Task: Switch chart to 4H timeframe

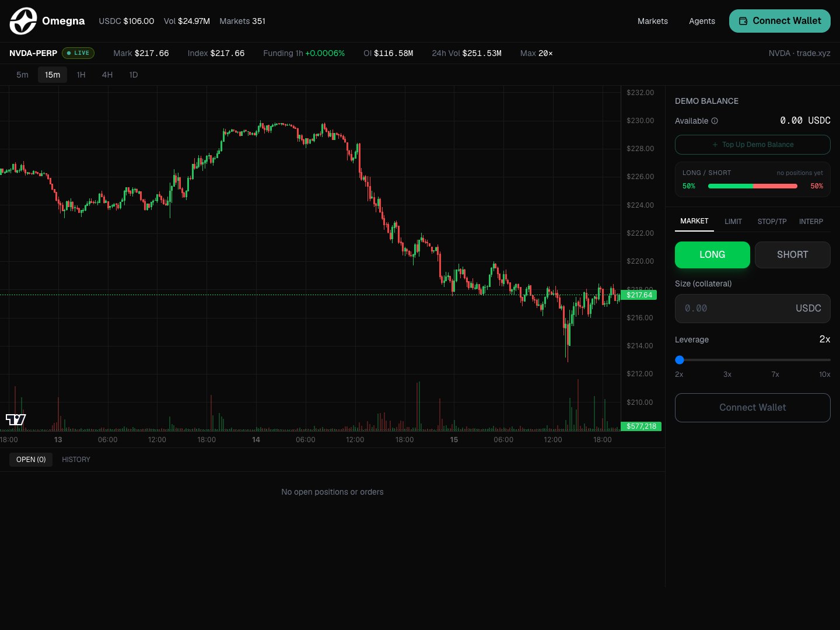Action: coord(107,75)
